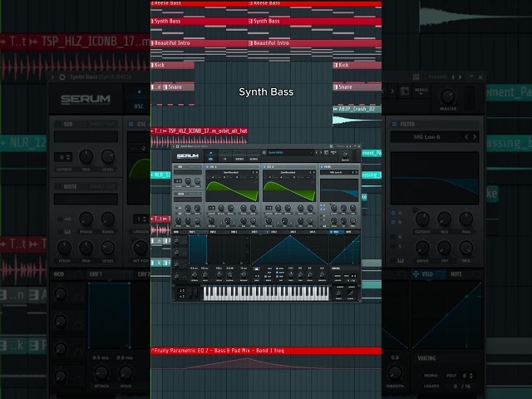Click a key on the Serum piano keyboard
The width and height of the screenshot is (532, 399).
(264, 293)
